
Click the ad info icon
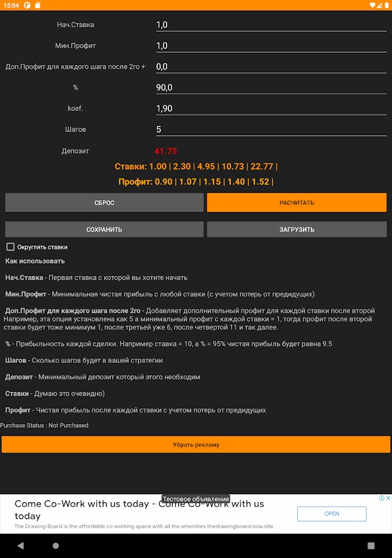[x=381, y=498]
